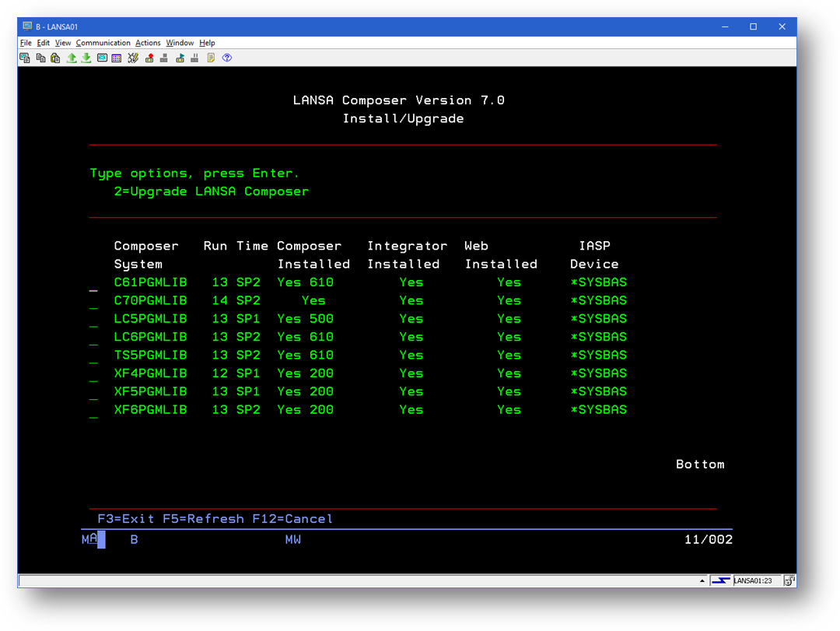The width and height of the screenshot is (840, 631).
Task: Click the C70PGMLIB system name
Action: tap(151, 300)
